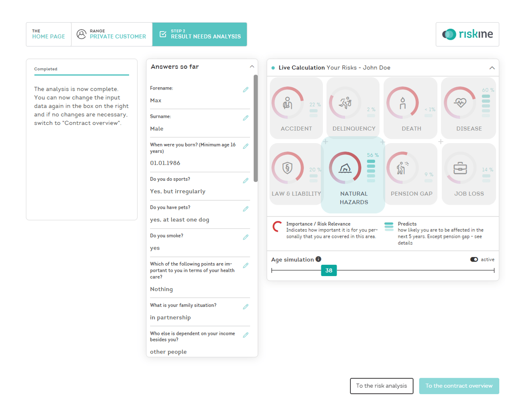This screenshot has width=526, height=420.
Task: Toggle the Age simulation active switch
Action: [474, 259]
